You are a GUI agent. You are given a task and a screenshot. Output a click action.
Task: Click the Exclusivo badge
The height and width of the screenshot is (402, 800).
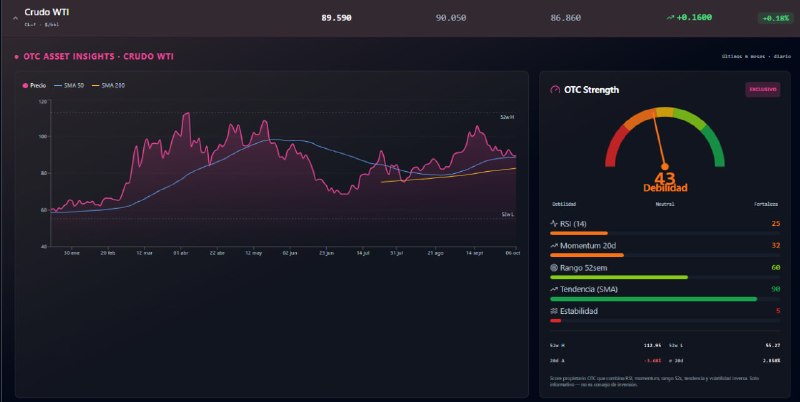click(763, 89)
